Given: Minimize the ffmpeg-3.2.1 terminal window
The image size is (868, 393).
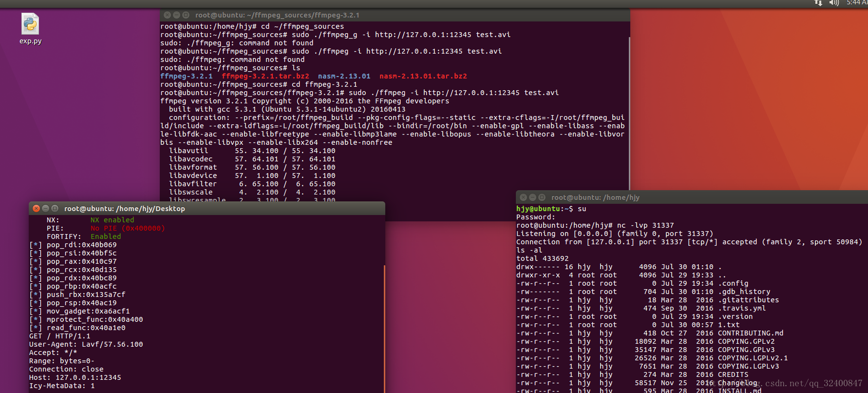Looking at the screenshot, I should tap(176, 15).
